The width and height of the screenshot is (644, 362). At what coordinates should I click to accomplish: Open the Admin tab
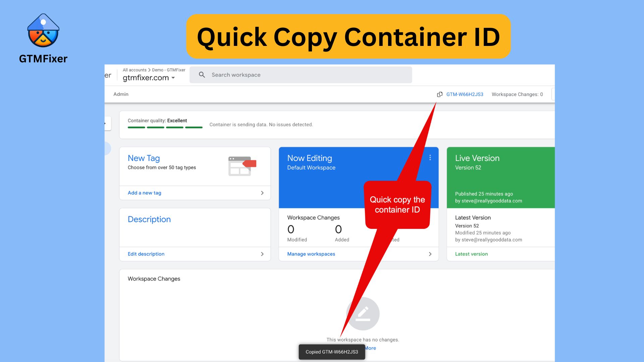[121, 94]
